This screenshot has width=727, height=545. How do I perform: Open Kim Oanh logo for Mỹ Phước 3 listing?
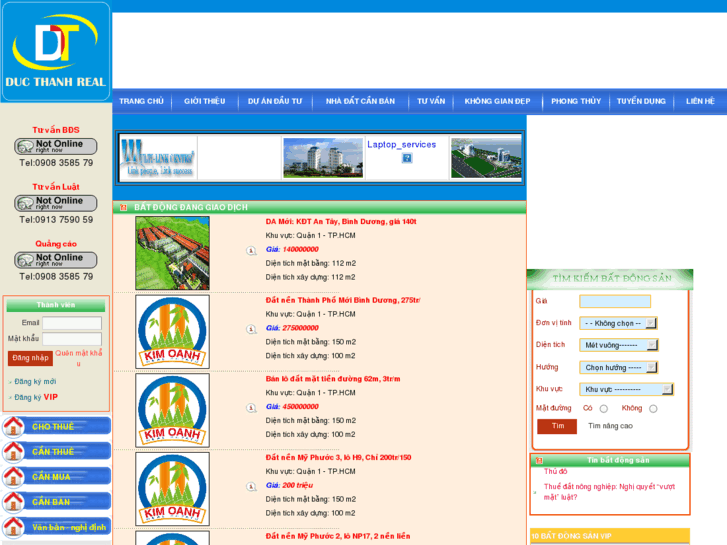172,489
